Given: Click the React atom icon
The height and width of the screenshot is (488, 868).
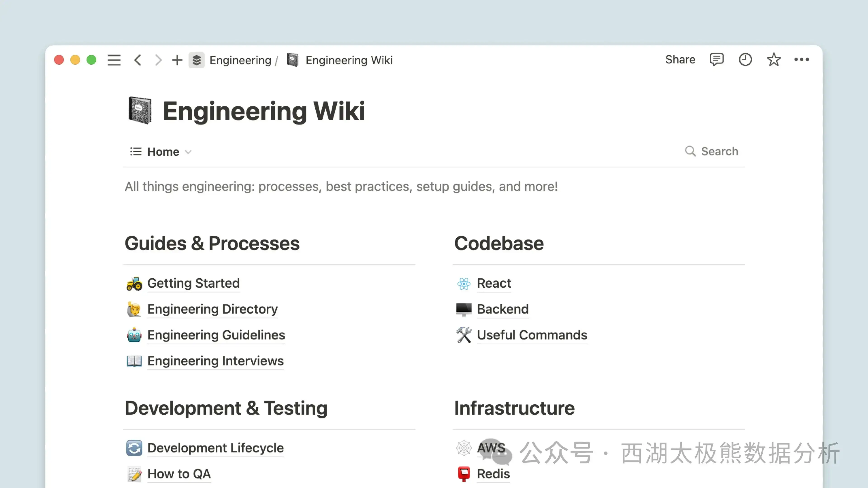Looking at the screenshot, I should click(464, 284).
